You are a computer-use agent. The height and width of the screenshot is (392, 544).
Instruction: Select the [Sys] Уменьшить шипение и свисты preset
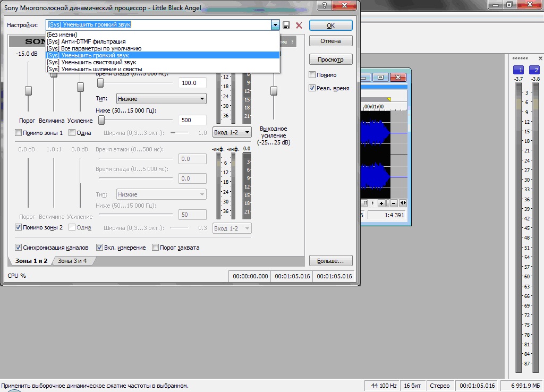click(163, 70)
